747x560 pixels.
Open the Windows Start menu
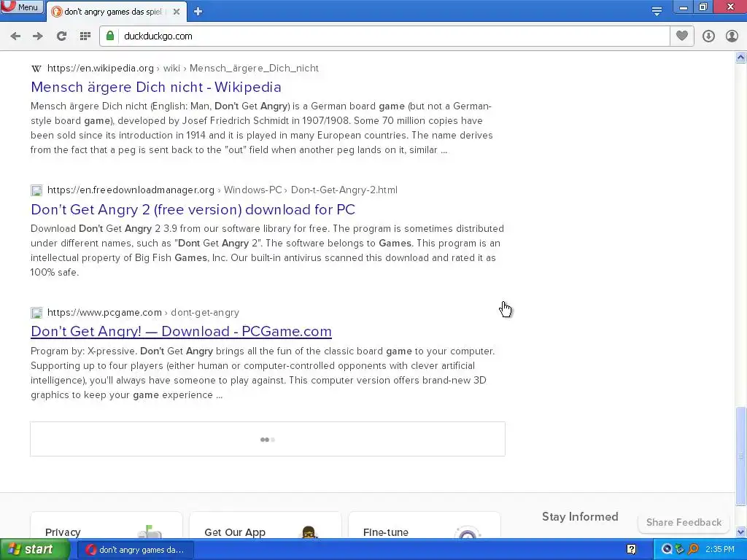pyautogui.click(x=34, y=550)
